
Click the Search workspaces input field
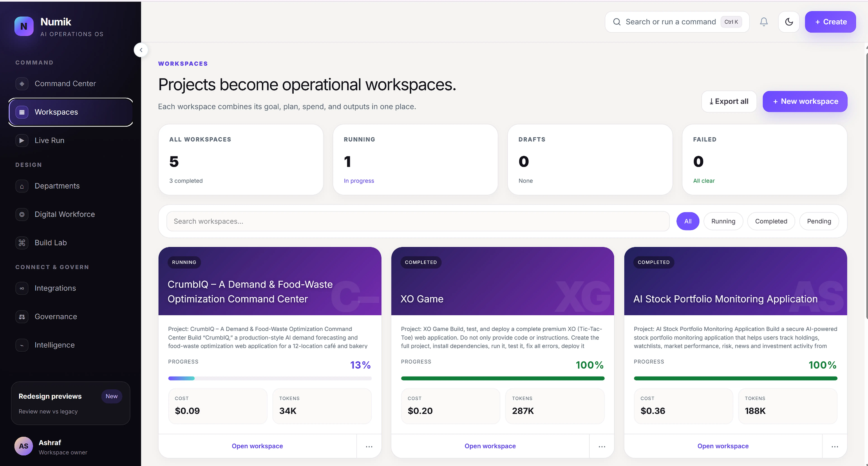[x=418, y=221]
